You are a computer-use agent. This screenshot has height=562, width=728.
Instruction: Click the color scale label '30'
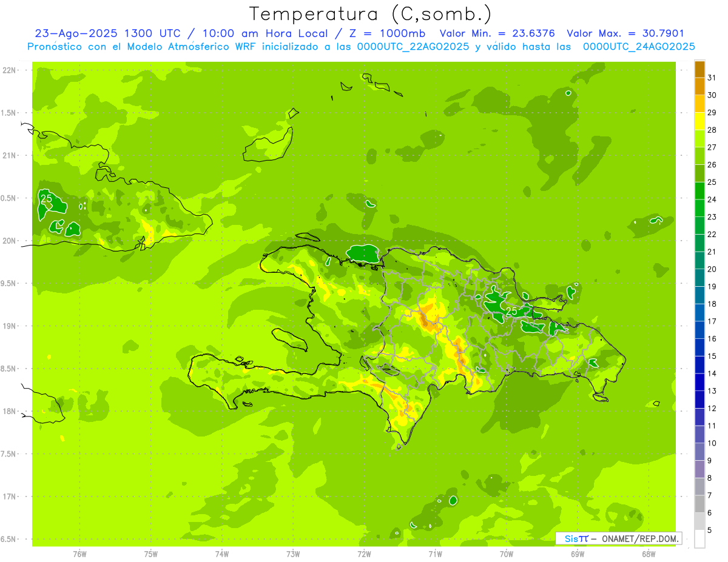(x=712, y=95)
